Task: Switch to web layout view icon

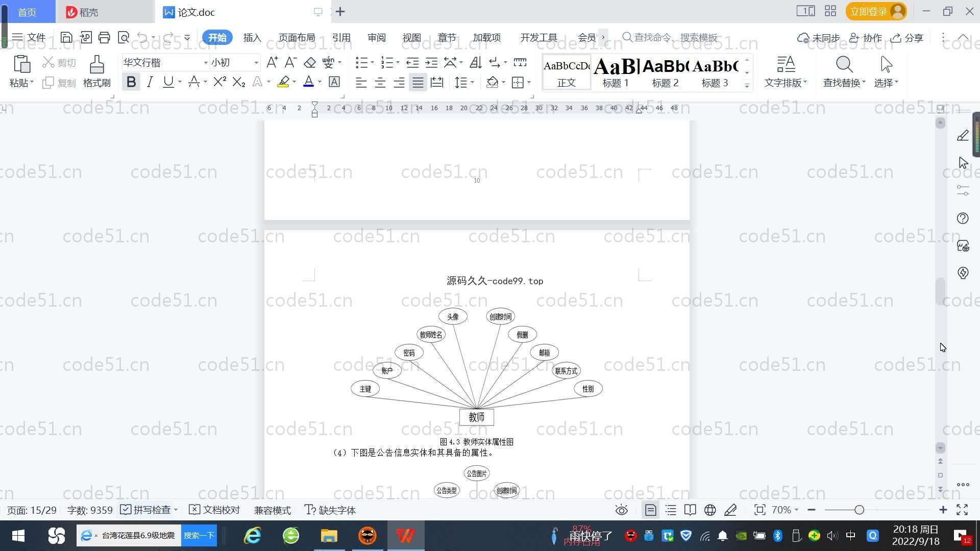Action: [710, 510]
